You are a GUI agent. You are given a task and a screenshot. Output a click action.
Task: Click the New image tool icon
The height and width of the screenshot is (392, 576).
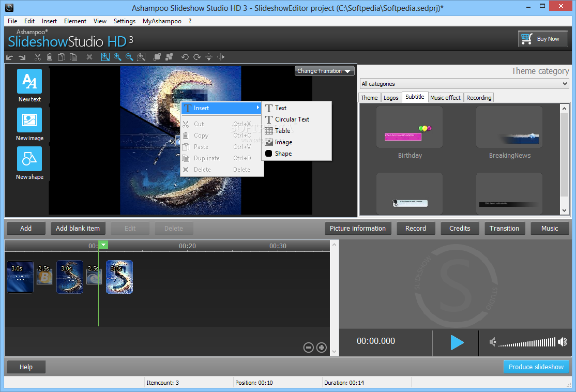click(x=29, y=120)
